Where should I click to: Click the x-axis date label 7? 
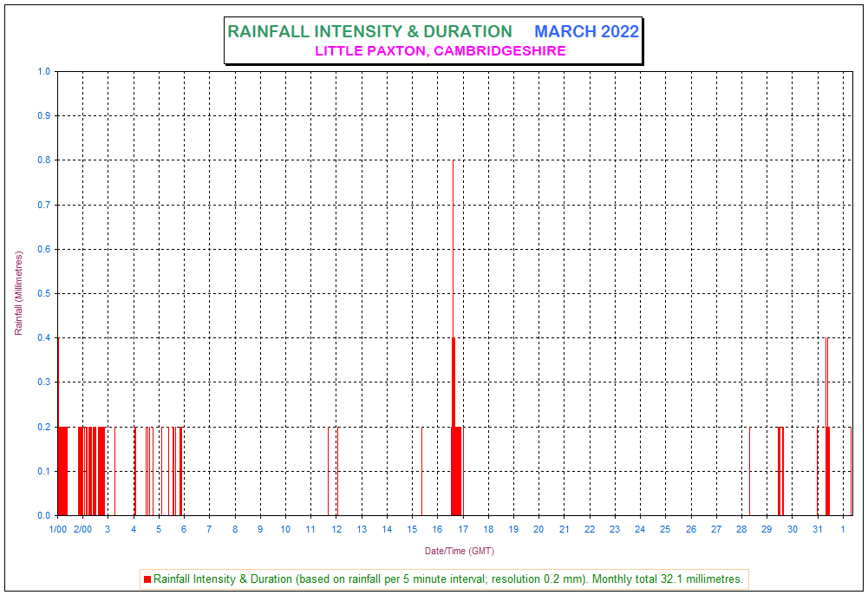(209, 529)
